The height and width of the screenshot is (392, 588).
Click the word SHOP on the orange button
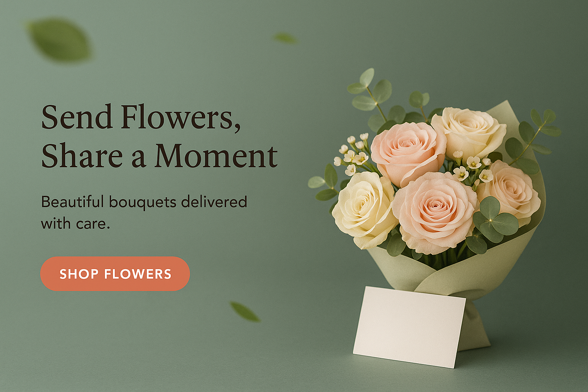pos(79,274)
